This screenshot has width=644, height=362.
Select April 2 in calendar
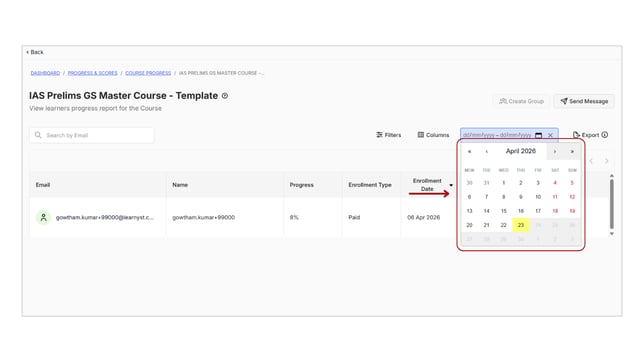click(x=521, y=183)
